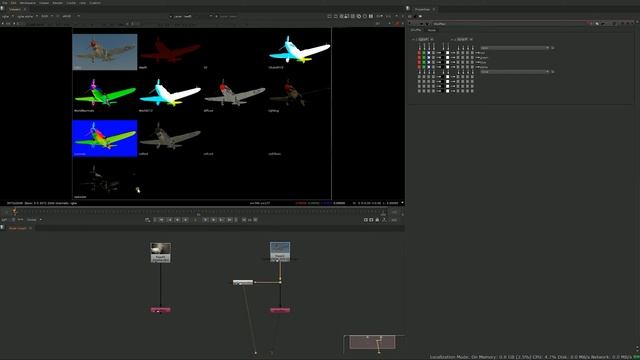
Task: Set third output row to black
Action: [x=443, y=62]
